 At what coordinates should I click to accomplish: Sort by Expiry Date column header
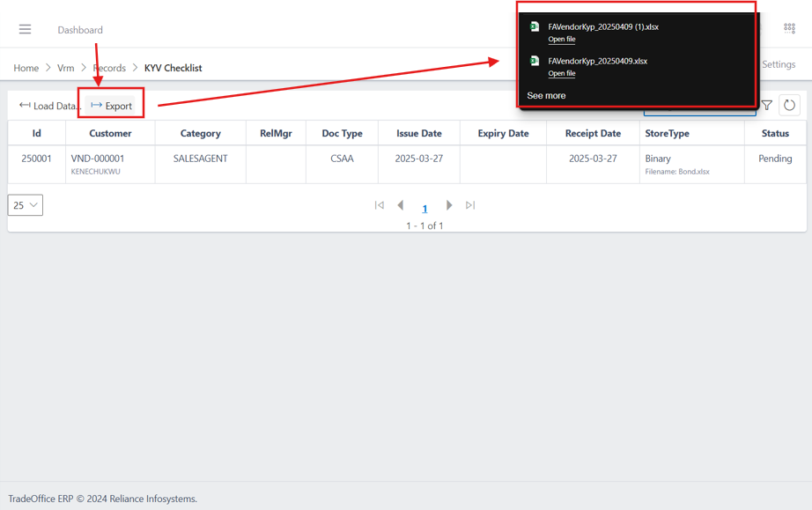point(504,134)
